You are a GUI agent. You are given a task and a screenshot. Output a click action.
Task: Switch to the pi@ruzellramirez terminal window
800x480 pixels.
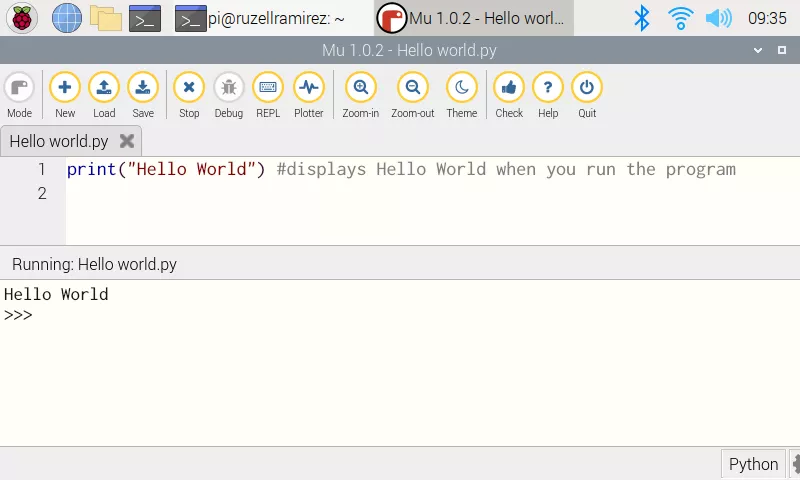[260, 18]
